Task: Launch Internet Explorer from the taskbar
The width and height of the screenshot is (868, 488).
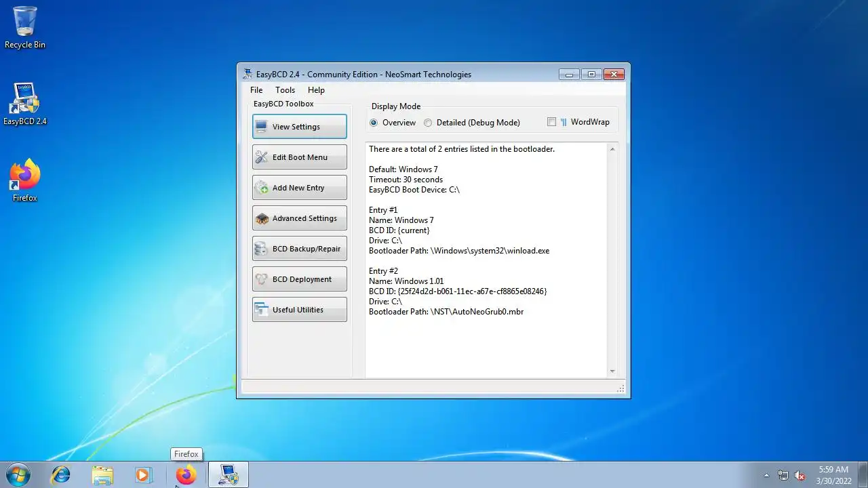Action: point(61,475)
